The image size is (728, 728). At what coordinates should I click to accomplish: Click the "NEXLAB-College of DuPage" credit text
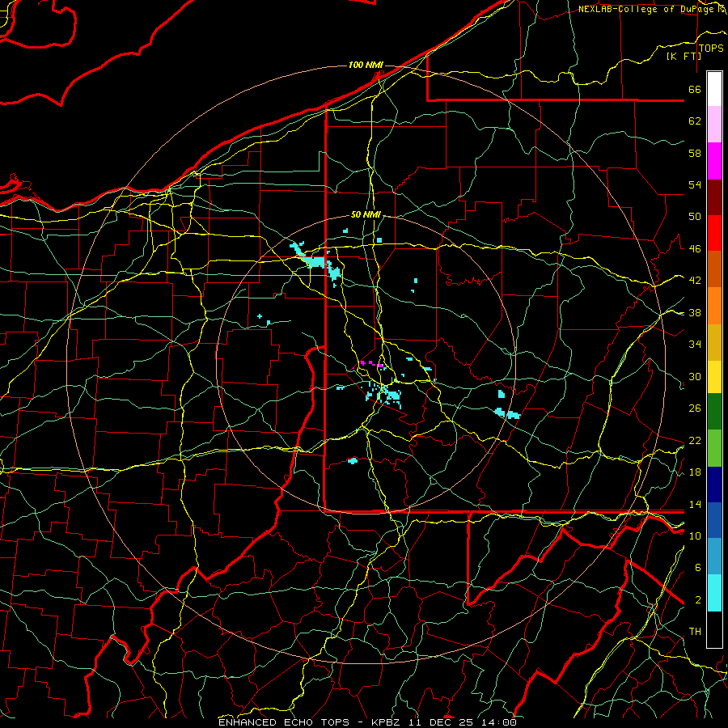pos(648,9)
